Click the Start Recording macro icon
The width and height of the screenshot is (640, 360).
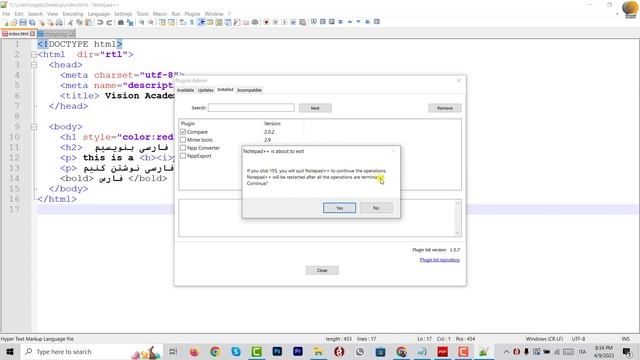pyautogui.click(x=266, y=22)
